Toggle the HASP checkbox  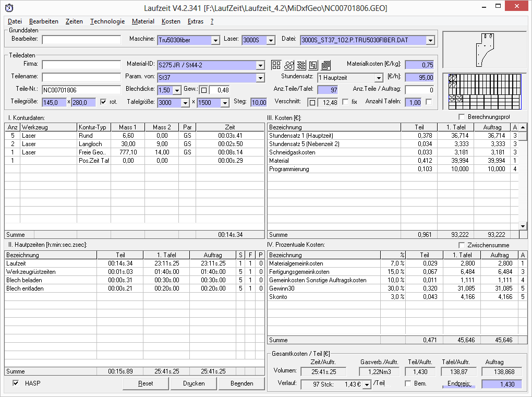(16, 383)
